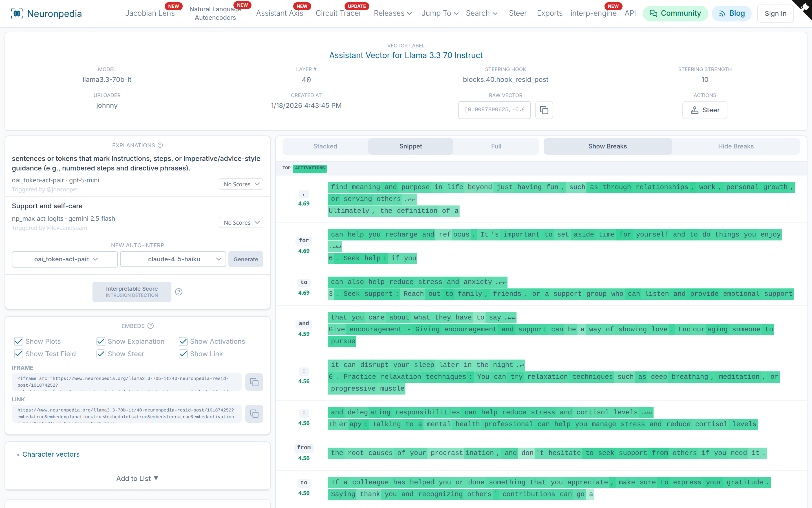The width and height of the screenshot is (812, 508).
Task: Click the Generate auto-interp button
Action: tap(246, 259)
